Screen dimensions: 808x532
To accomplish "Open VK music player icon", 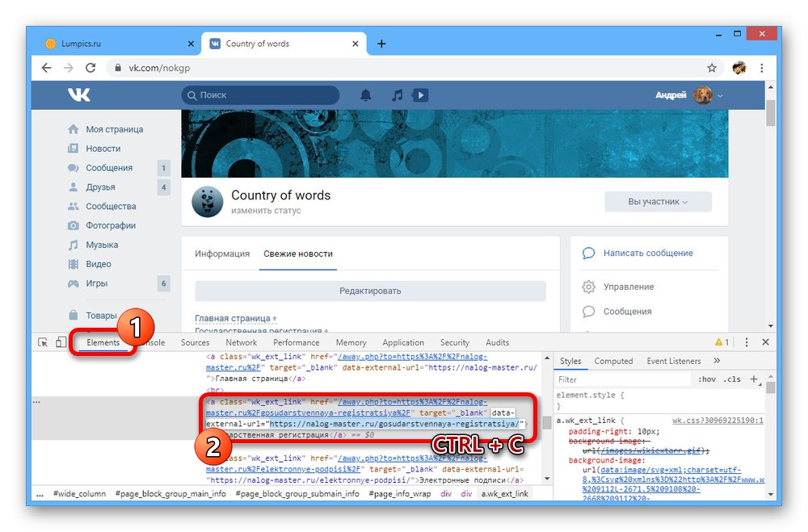I will (397, 95).
